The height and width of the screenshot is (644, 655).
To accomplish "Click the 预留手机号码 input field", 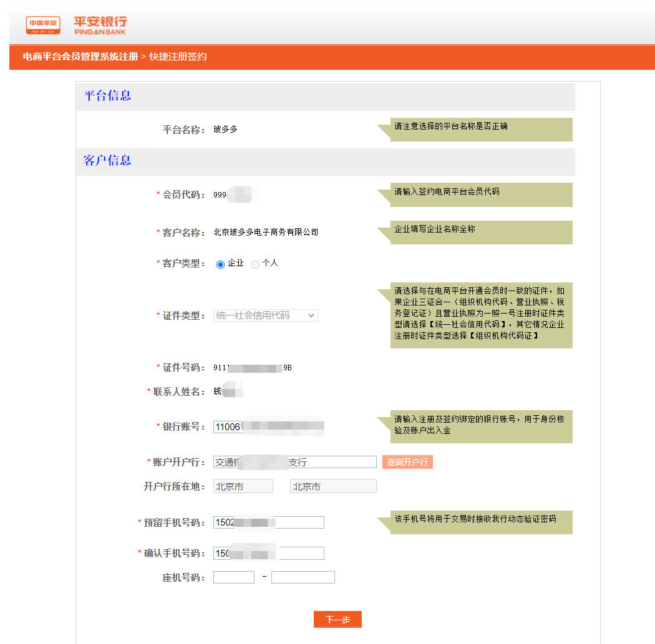I will coord(269,522).
